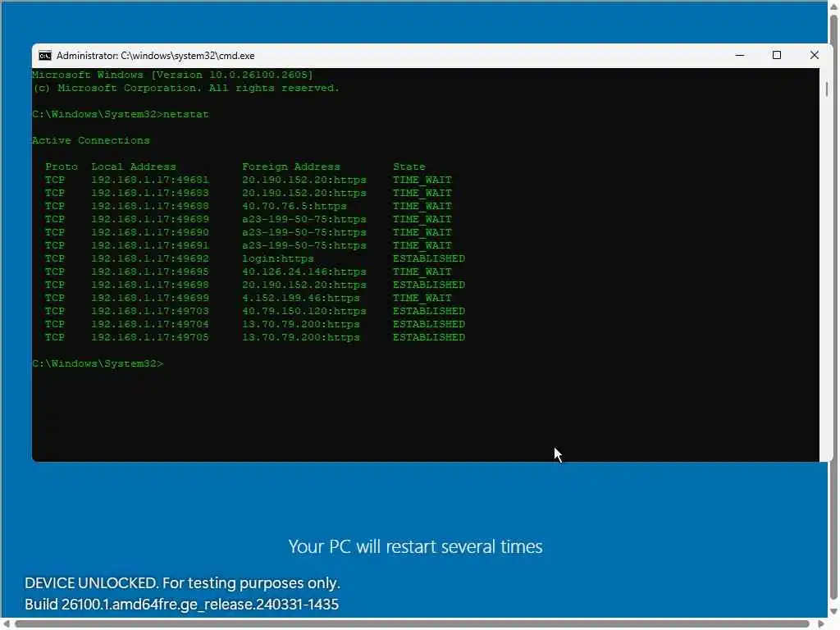This screenshot has height=630, width=840.
Task: Minimize the Administrator cmd.exe window
Action: [x=740, y=55]
